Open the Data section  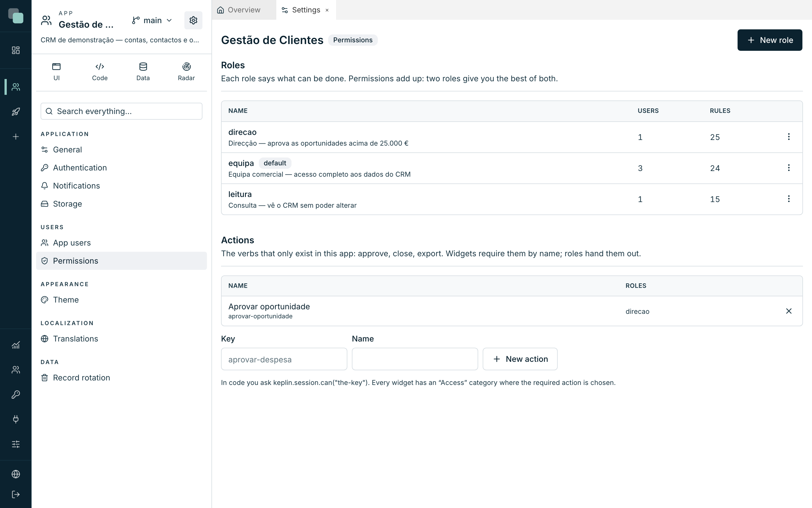click(143, 72)
